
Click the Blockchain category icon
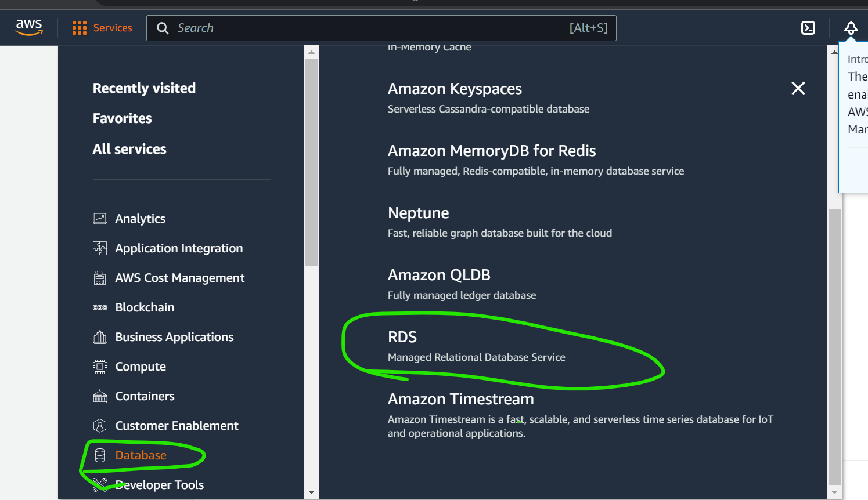100,307
